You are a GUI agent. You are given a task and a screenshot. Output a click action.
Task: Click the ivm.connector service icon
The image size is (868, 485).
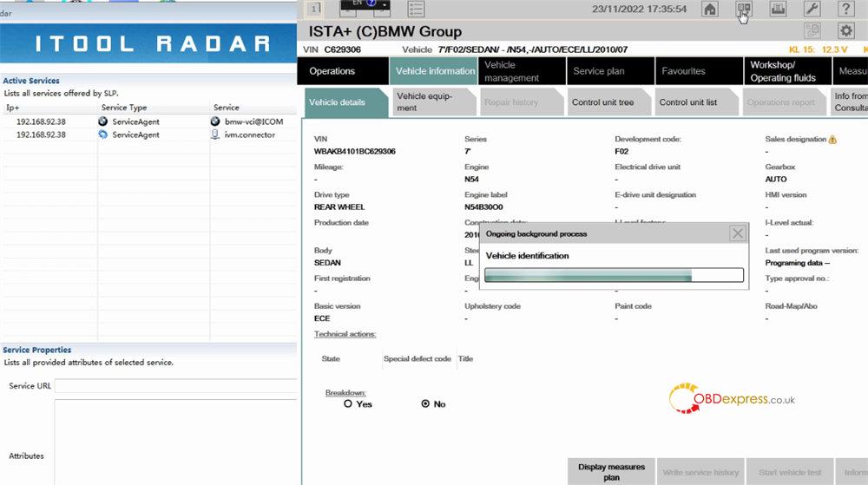point(215,134)
